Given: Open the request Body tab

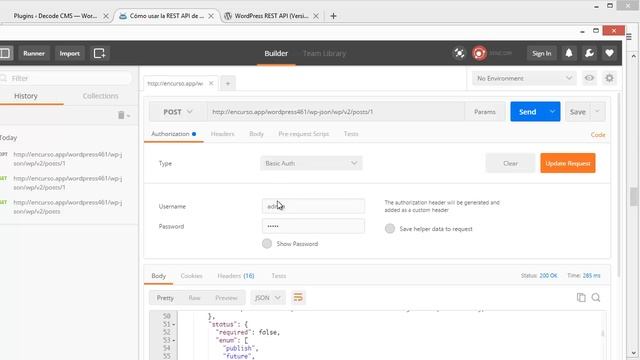Looking at the screenshot, I should point(256,134).
